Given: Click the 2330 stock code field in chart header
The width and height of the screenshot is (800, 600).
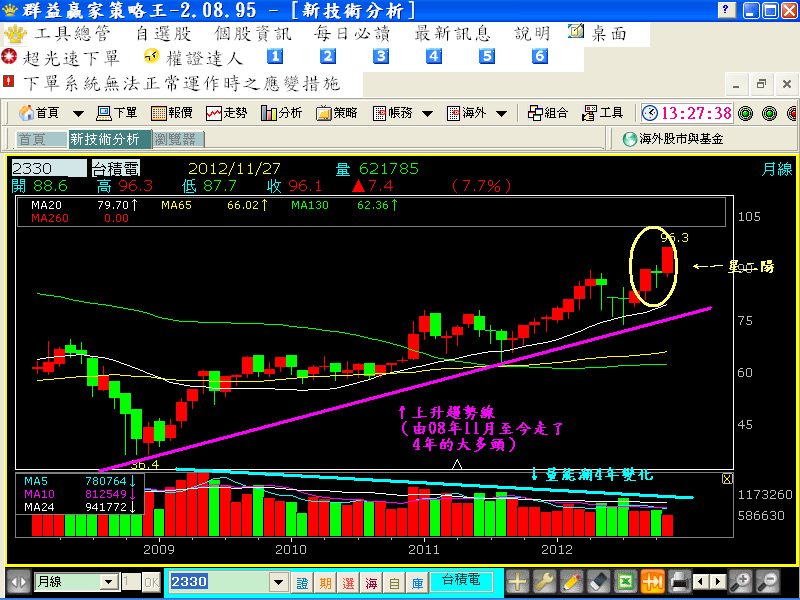Looking at the screenshot, I should [x=49, y=168].
